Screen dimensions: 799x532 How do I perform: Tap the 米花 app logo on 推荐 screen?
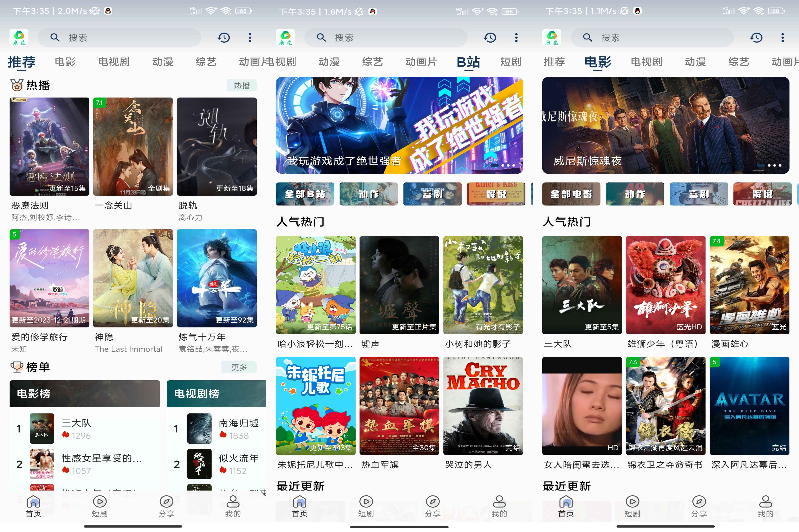coord(19,38)
